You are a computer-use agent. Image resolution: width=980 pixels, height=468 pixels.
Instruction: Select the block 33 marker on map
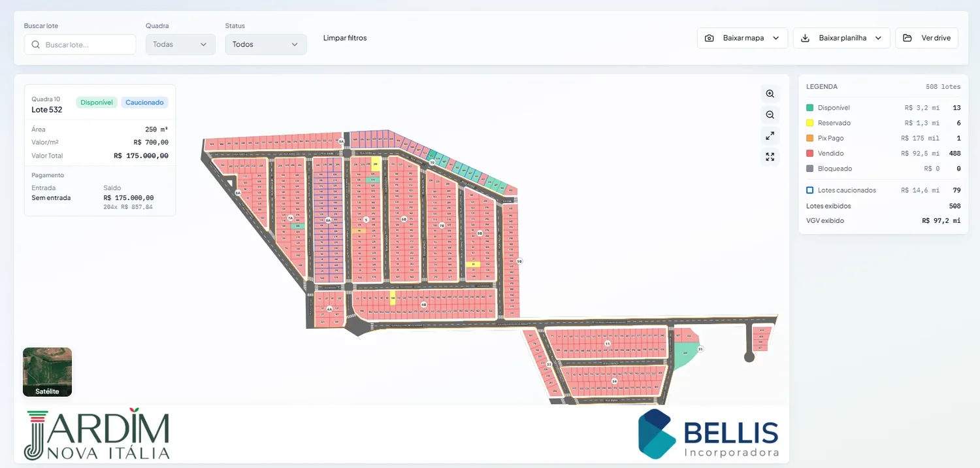[549, 364]
